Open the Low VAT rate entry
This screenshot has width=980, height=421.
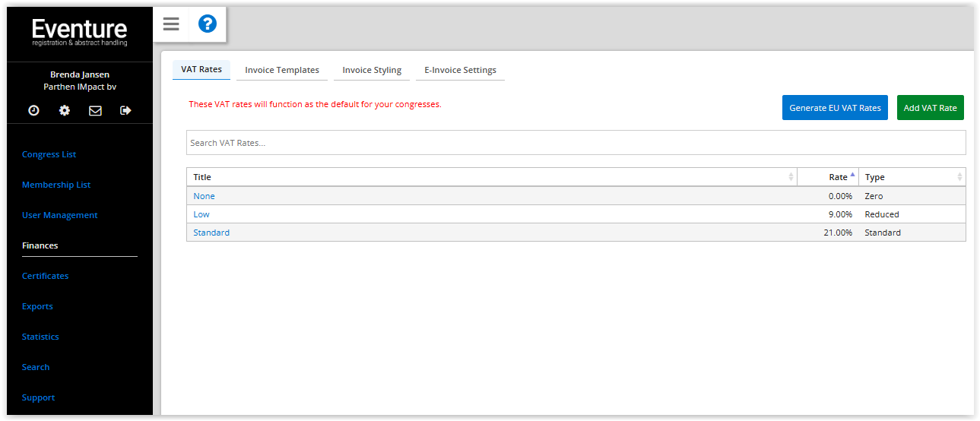click(x=201, y=214)
